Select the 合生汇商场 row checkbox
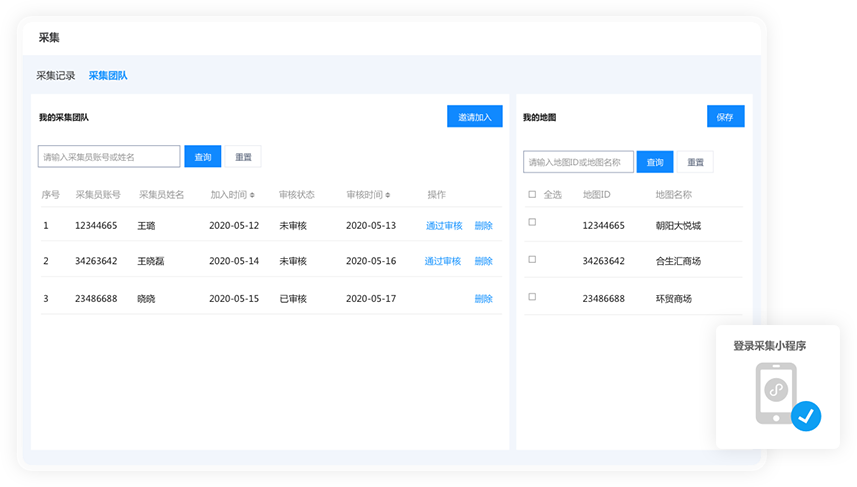Screen dimensions: 857x487 (x=532, y=259)
